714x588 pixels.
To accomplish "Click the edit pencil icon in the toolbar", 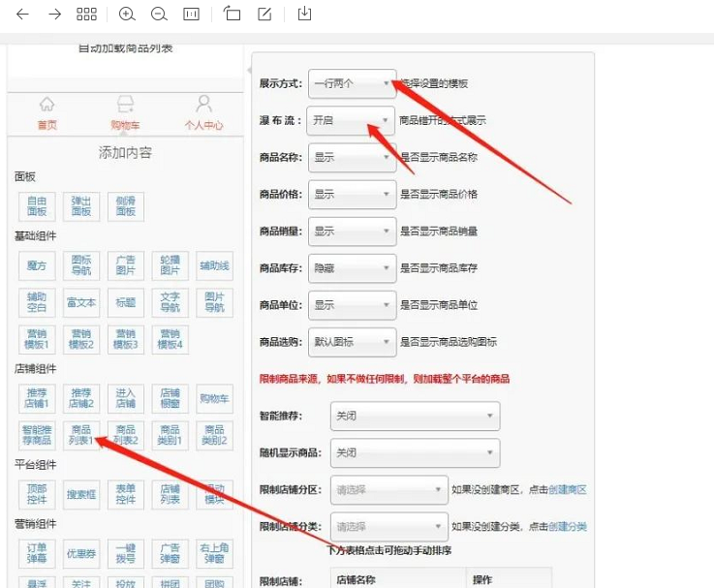I will (x=264, y=15).
